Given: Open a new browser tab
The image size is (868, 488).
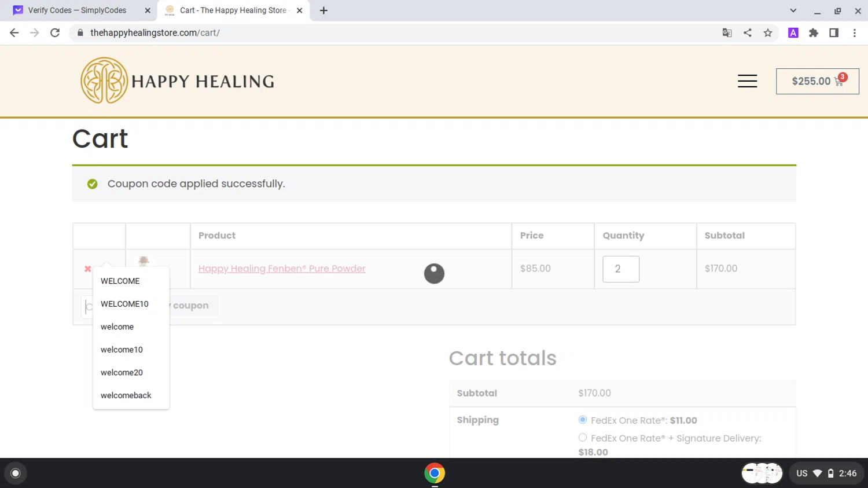Looking at the screenshot, I should click(x=323, y=10).
